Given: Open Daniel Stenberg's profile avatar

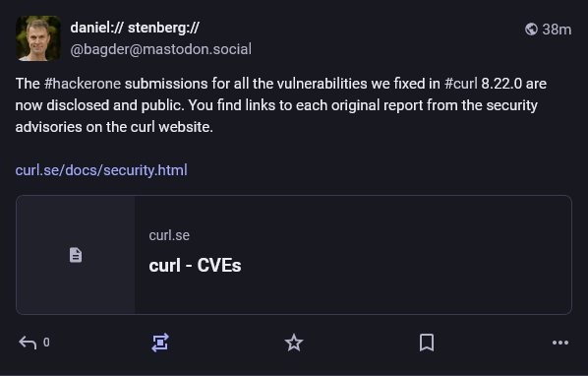Looking at the screenshot, I should [x=38, y=38].
